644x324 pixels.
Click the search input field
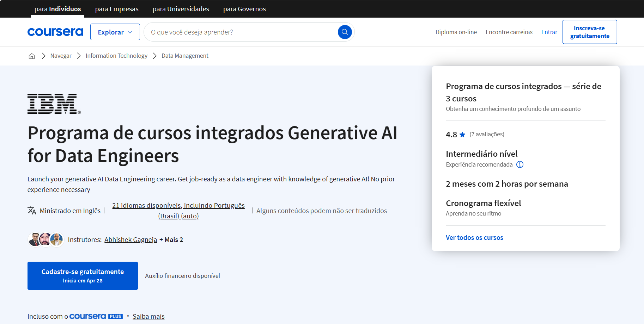pos(240,32)
